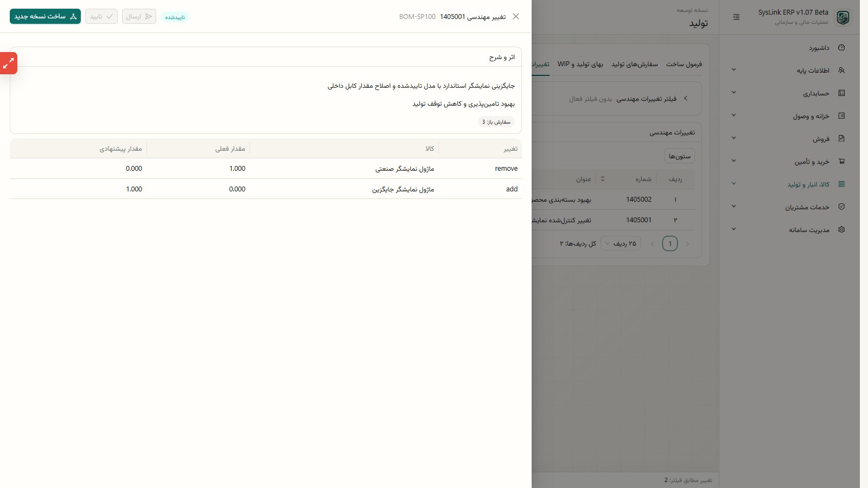This screenshot has width=868, height=488.
Task: Click BOM-SP100 label in drawer header
Action: (417, 17)
